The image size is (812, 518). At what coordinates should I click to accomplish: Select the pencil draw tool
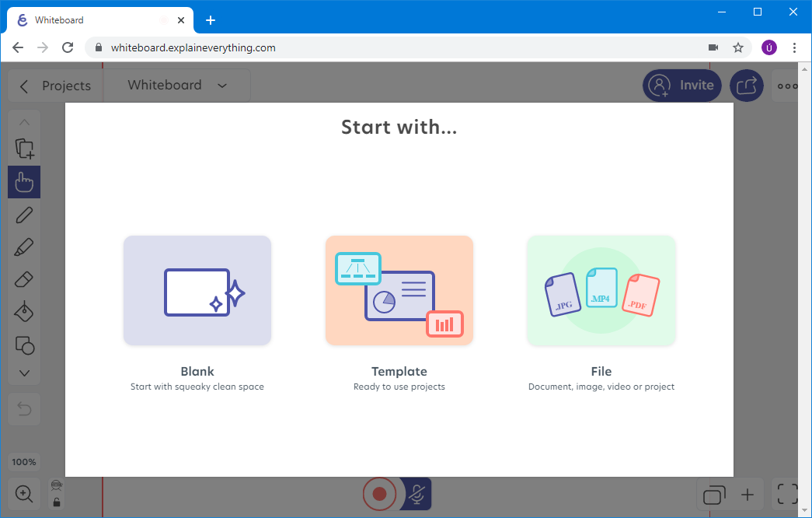24,215
